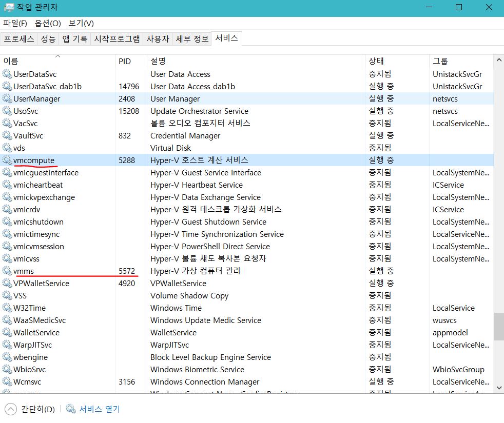This screenshot has width=504, height=423.
Task: Click the W32Time service gear icon
Action: (x=7, y=308)
